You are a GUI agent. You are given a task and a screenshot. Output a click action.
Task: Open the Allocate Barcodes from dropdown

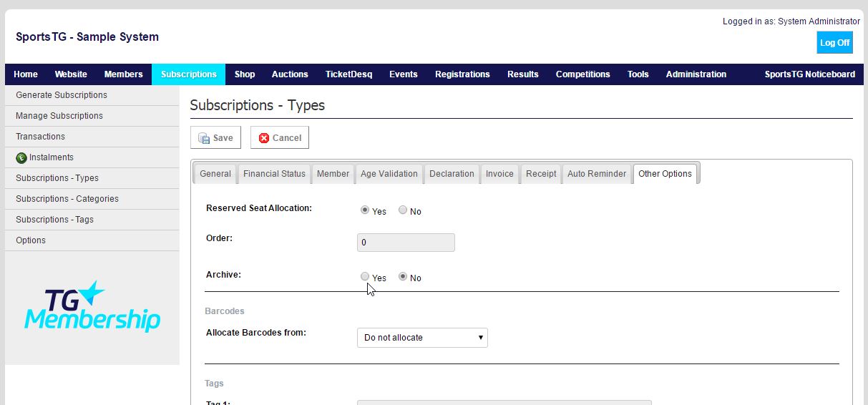pyautogui.click(x=422, y=338)
